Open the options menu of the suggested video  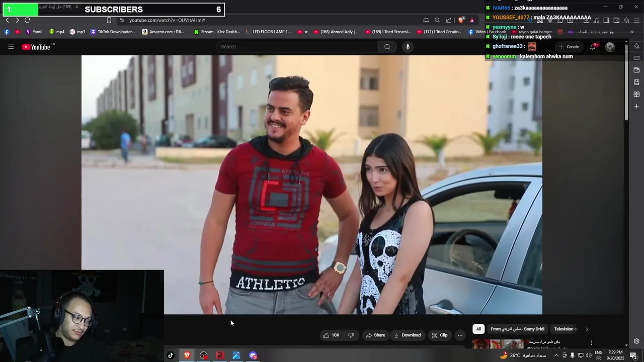(591, 343)
